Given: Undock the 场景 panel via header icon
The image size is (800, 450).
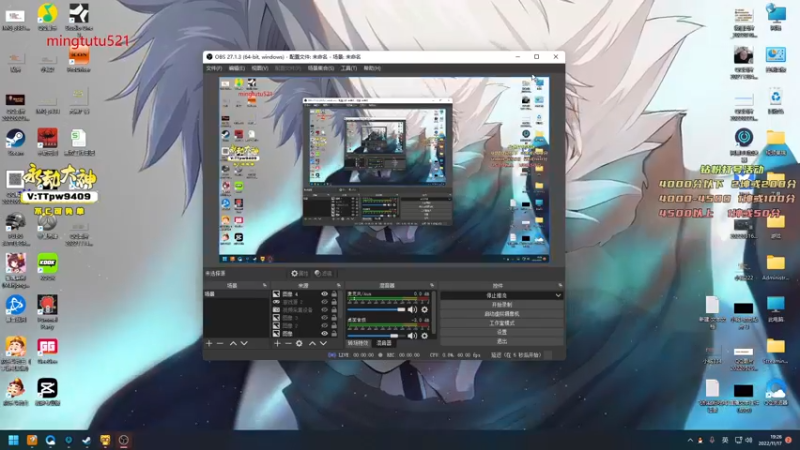Looking at the screenshot, I should (x=264, y=285).
